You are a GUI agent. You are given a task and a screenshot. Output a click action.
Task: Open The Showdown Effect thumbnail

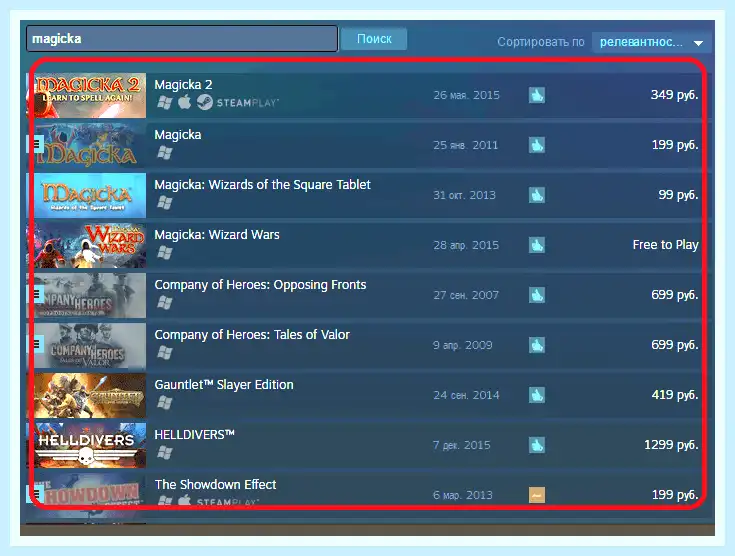pos(87,495)
